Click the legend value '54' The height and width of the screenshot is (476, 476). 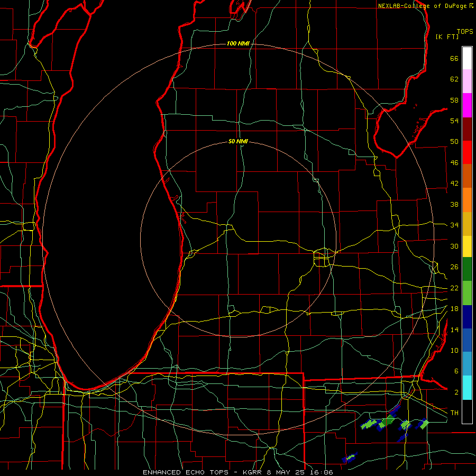[454, 121]
